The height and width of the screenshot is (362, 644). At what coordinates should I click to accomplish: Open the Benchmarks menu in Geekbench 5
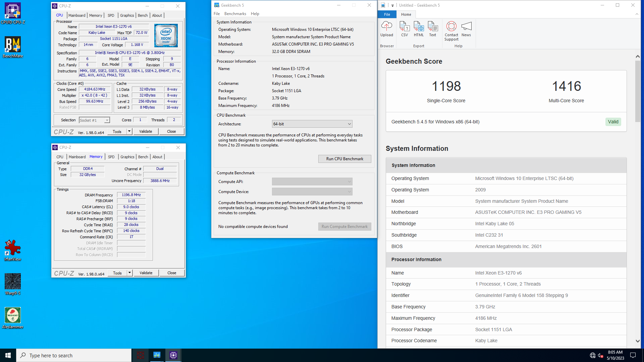tap(235, 14)
